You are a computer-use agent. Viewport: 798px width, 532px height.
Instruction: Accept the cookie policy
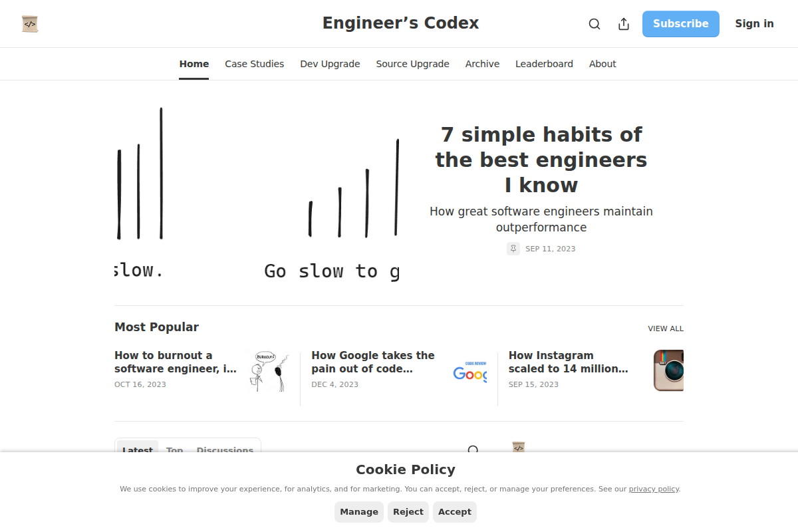click(x=455, y=511)
